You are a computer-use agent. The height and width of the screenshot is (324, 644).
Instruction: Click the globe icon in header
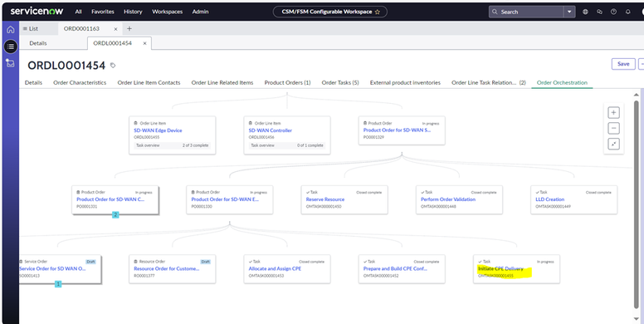(585, 12)
